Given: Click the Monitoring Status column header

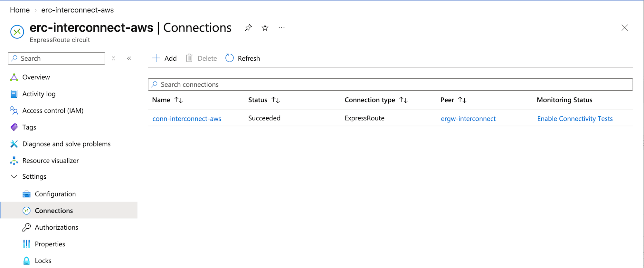Looking at the screenshot, I should (x=564, y=100).
